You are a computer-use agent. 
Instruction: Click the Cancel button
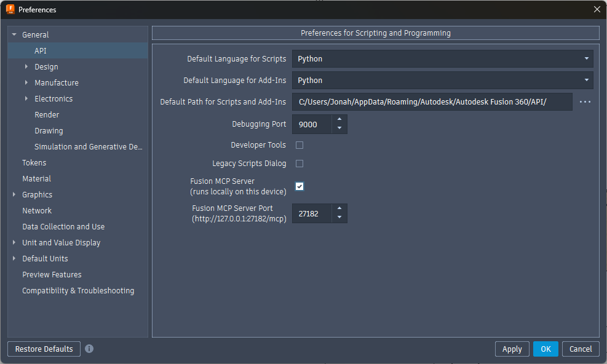[x=581, y=349]
